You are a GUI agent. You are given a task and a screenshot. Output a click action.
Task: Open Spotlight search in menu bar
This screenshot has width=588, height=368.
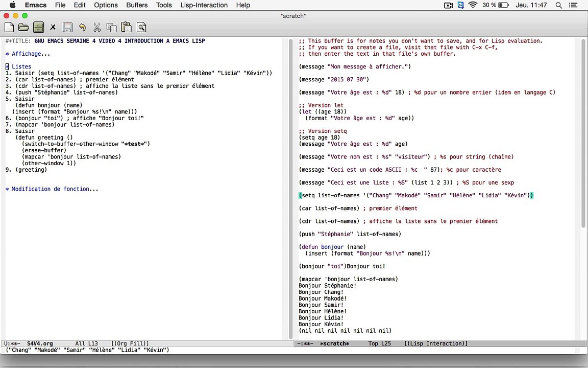[559, 5]
